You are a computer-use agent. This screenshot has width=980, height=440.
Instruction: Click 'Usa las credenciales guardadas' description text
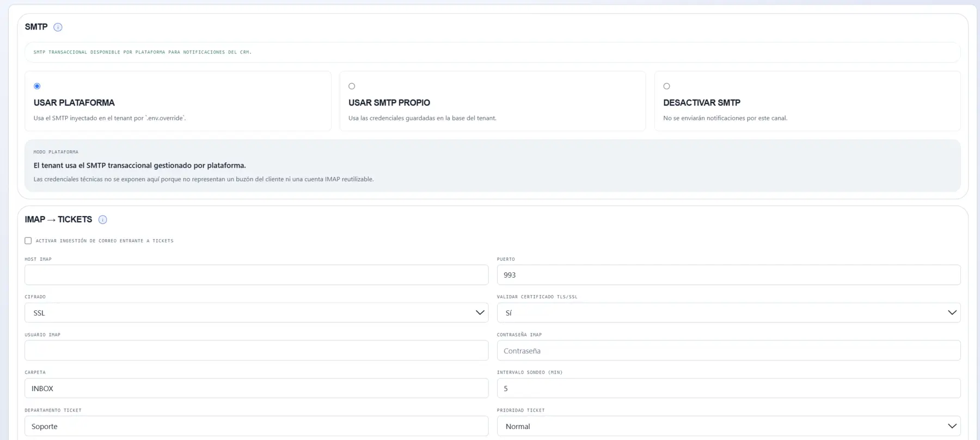click(422, 118)
